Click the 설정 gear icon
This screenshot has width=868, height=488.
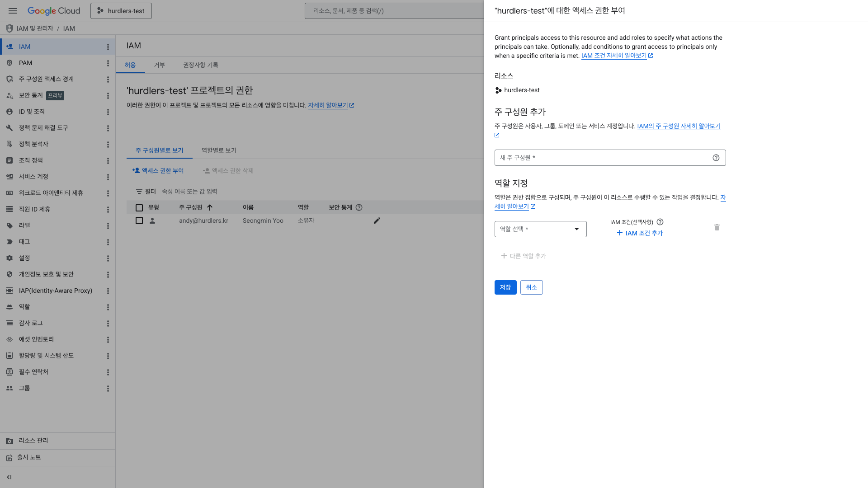click(9, 258)
